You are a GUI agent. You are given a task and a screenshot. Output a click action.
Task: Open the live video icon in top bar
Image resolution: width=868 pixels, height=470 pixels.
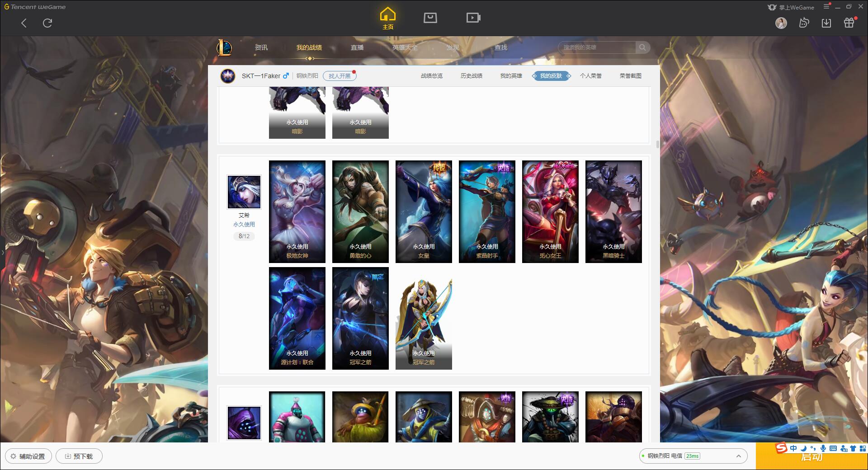point(473,18)
